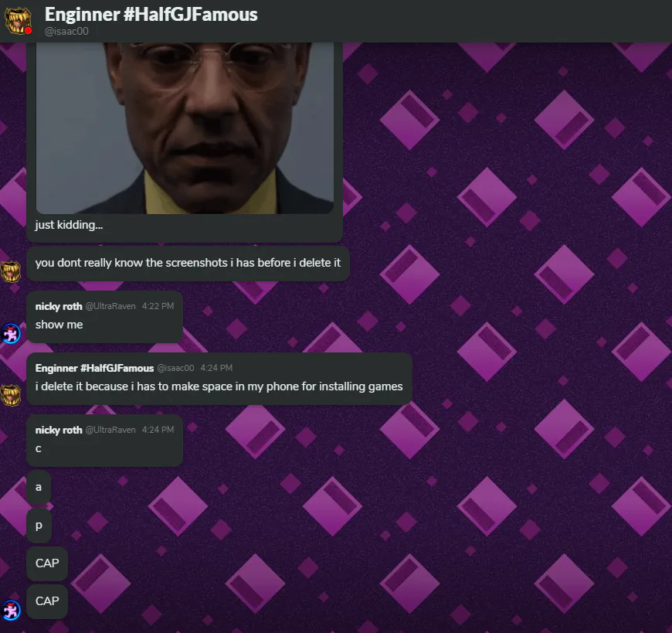Open nicky roth's avatar beside last CAP message
The width and height of the screenshot is (672, 633).
coord(11,610)
